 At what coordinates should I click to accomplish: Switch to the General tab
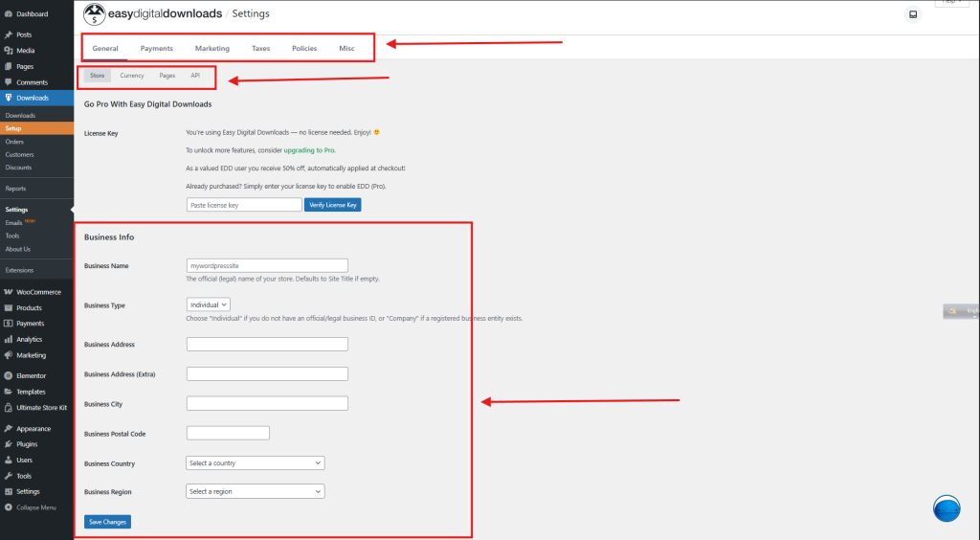[105, 48]
